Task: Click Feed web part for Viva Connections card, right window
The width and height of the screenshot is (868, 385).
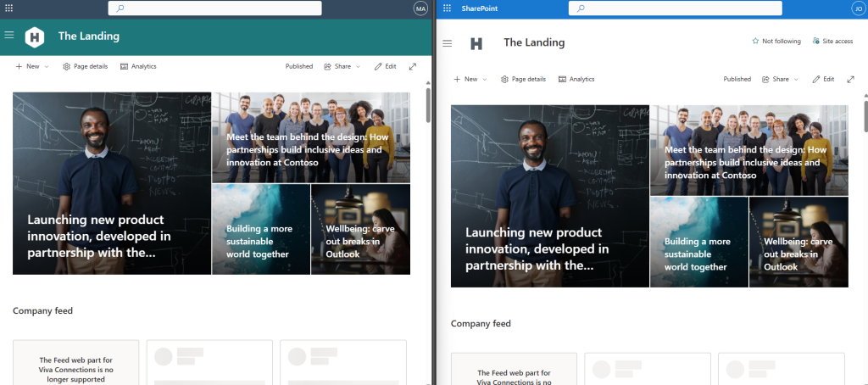Action: click(x=514, y=369)
